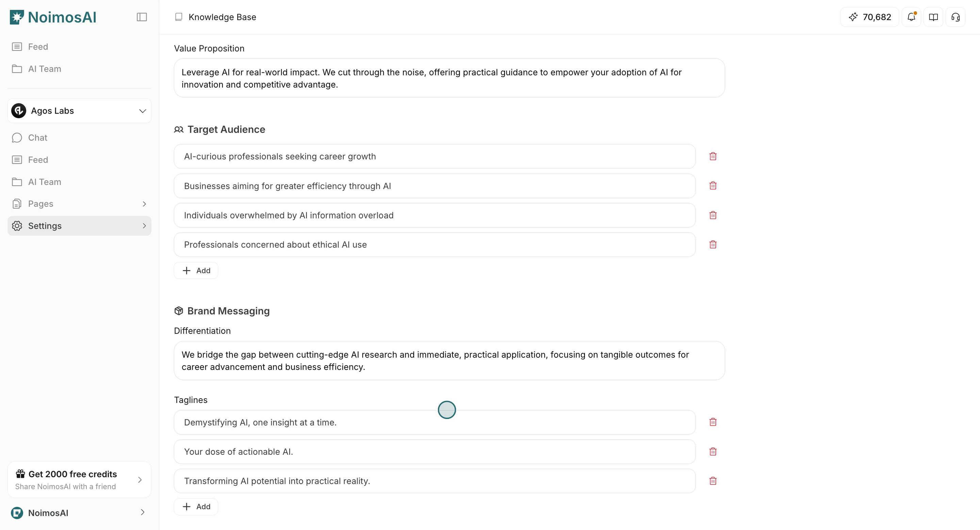The image size is (980, 530).
Task: Delete the 'Your dose of actionable AI.' tagline
Action: (x=713, y=452)
